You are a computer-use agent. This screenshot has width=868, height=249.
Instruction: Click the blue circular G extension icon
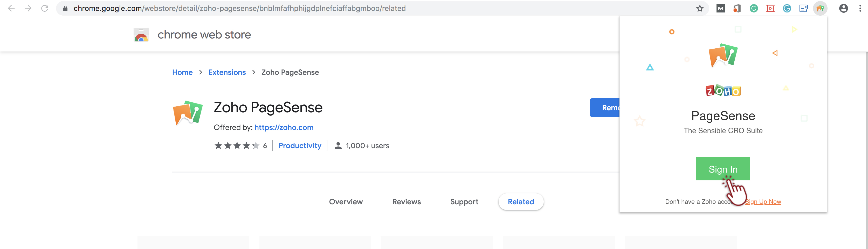pos(787,8)
